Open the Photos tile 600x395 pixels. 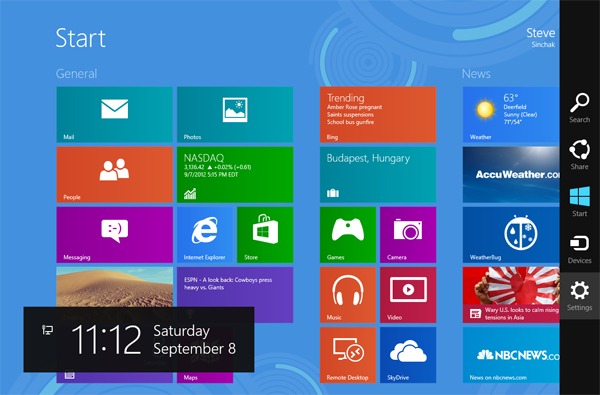(x=235, y=114)
